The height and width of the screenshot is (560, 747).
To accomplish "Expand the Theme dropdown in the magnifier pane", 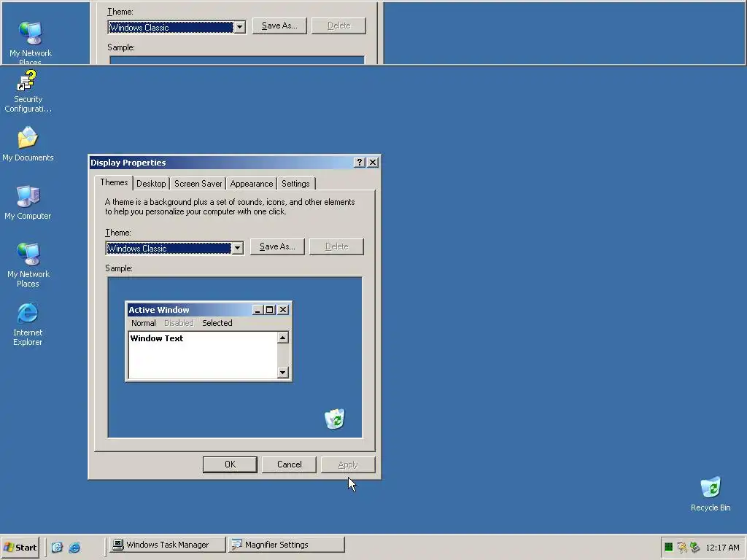I will (239, 27).
